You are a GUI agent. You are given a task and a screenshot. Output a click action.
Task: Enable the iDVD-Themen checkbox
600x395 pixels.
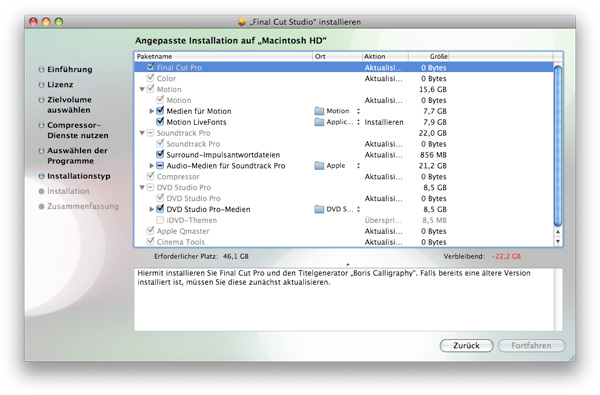[160, 220]
